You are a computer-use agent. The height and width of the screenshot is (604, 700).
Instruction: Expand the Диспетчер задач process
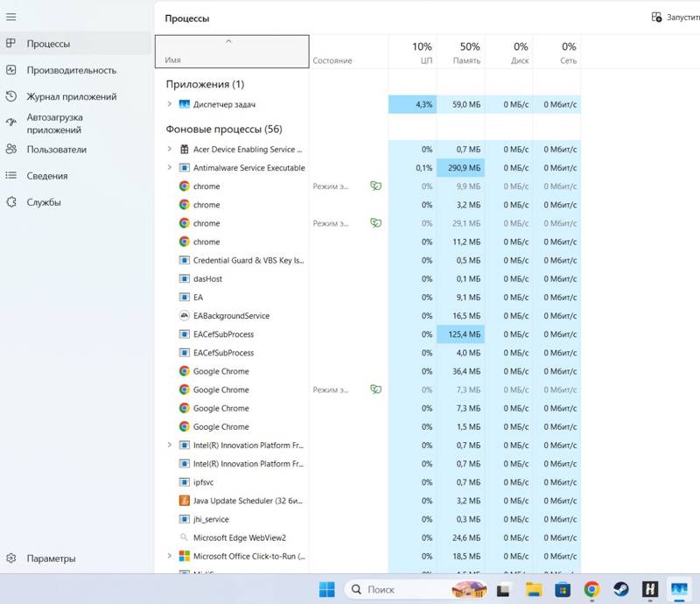169,104
